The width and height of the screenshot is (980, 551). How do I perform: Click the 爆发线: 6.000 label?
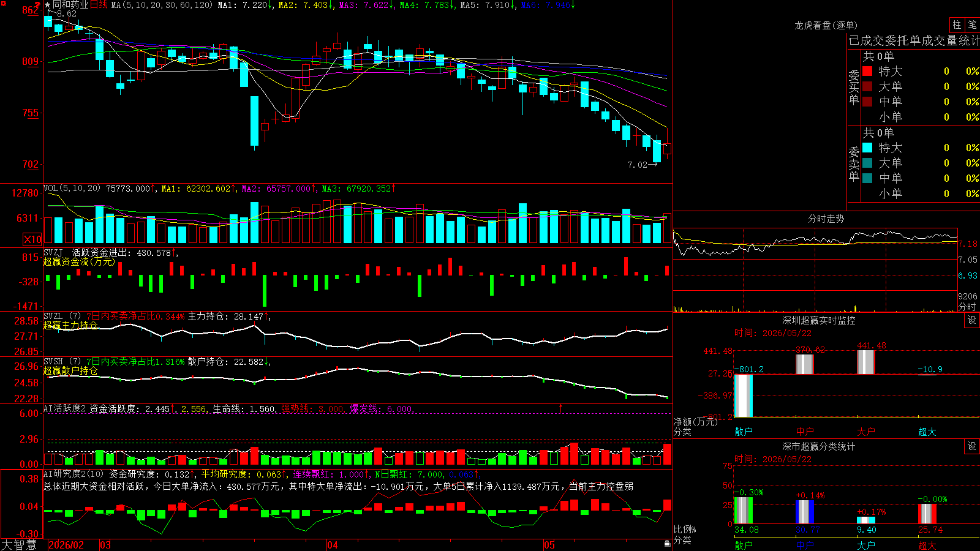point(381,409)
